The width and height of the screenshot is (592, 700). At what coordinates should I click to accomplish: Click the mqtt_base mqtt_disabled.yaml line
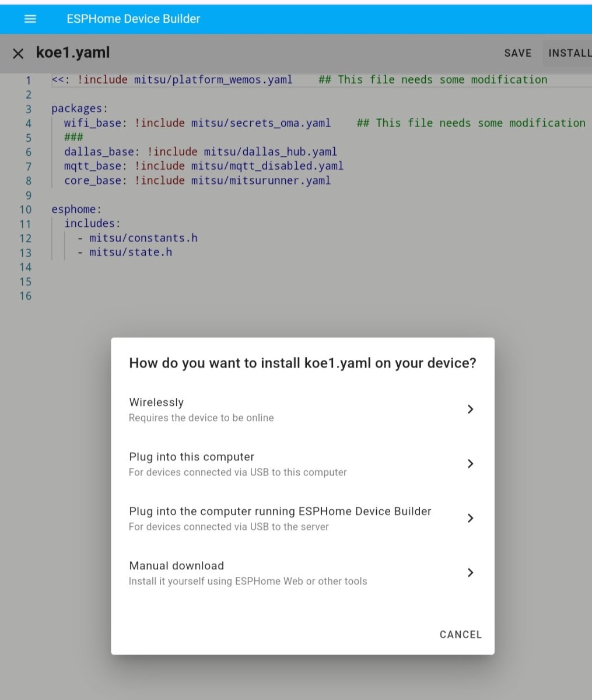coord(204,166)
